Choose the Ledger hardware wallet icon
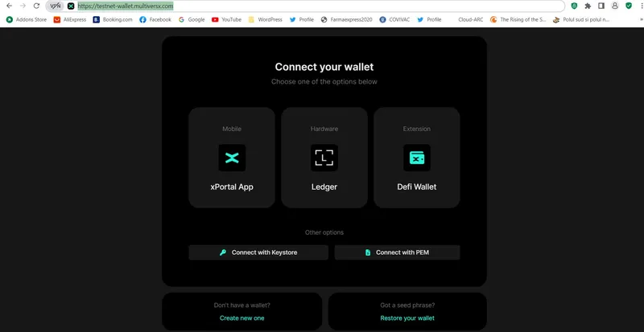 click(324, 158)
